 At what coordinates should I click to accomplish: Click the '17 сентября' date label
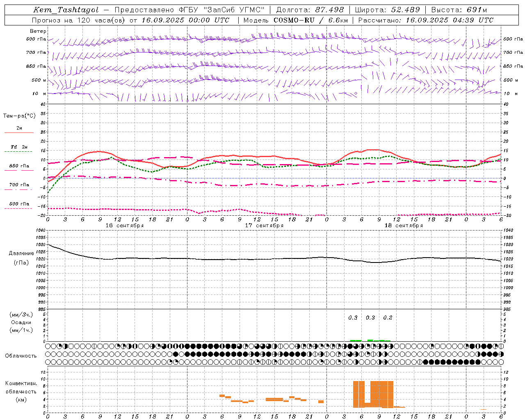point(264,225)
